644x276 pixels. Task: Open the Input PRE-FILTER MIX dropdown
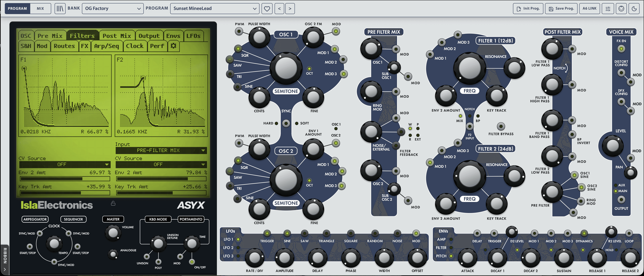[161, 150]
